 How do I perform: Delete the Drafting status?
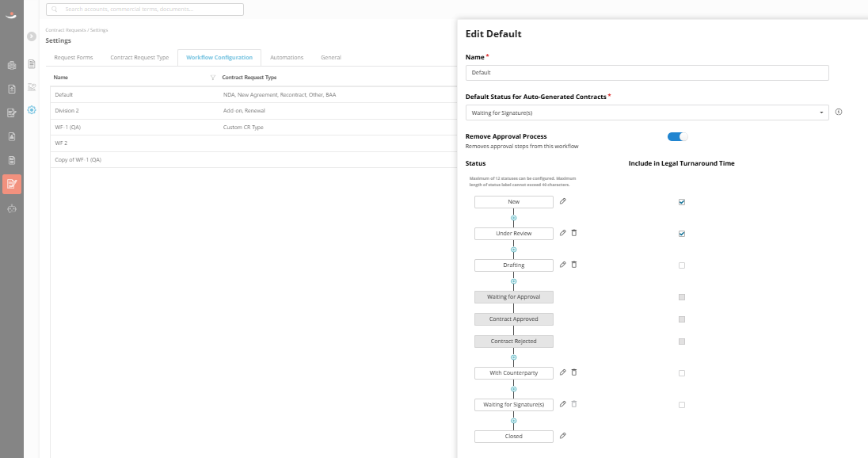click(x=574, y=264)
